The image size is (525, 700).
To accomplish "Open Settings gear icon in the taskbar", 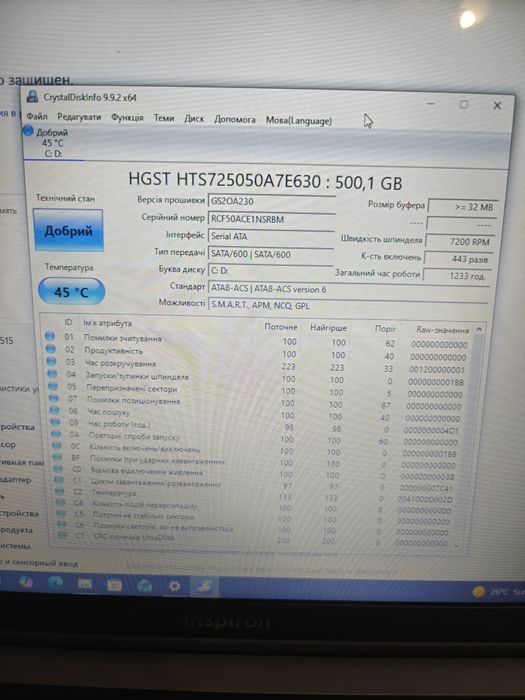I will 174,586.
